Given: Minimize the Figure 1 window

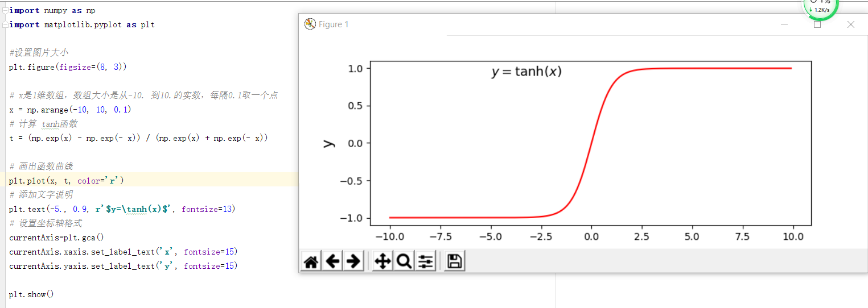Looking at the screenshot, I should (784, 24).
